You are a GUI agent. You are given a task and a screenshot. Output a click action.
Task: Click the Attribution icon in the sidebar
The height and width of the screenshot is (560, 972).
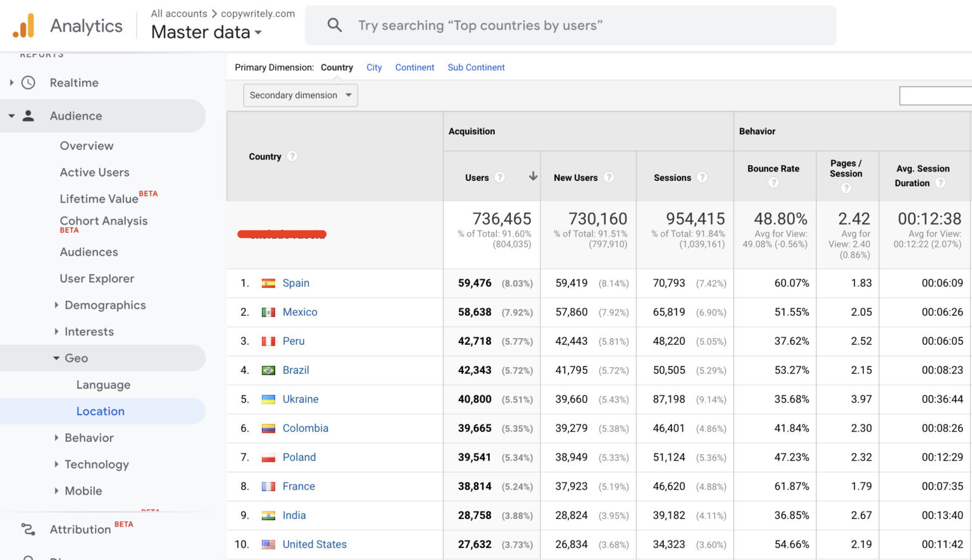27,529
